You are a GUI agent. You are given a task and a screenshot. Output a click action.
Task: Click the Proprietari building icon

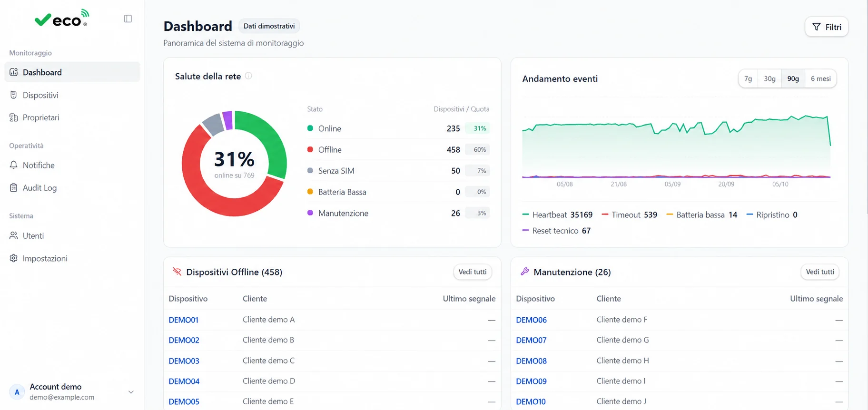[x=13, y=117]
